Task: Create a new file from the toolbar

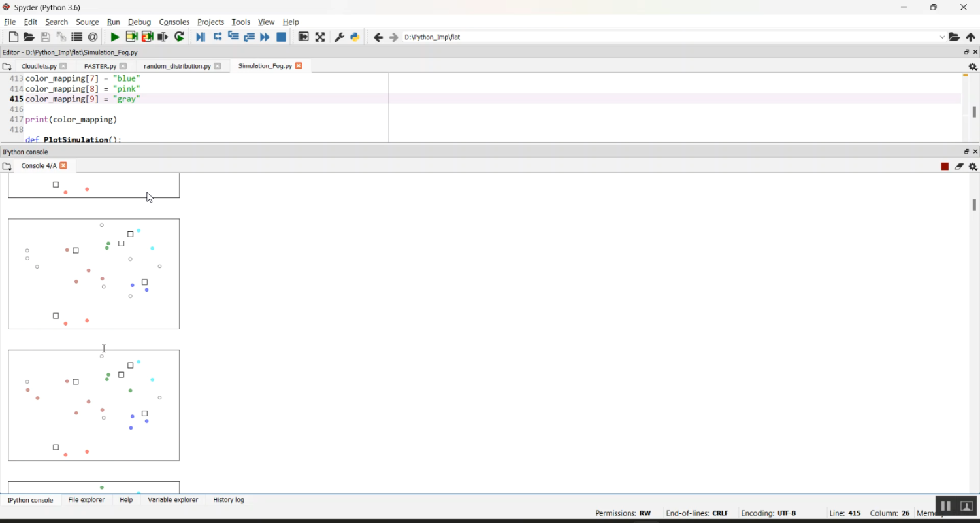Action: pos(13,37)
